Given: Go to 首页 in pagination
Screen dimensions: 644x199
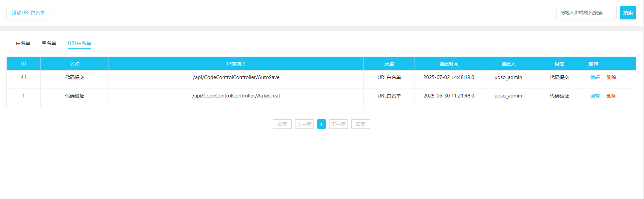Looking at the screenshot, I should [x=282, y=124].
